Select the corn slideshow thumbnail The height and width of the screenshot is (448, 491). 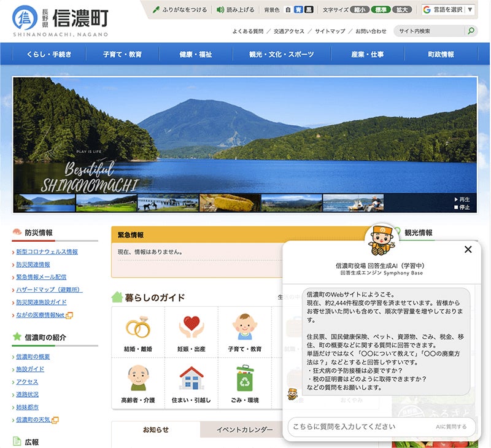click(230, 203)
